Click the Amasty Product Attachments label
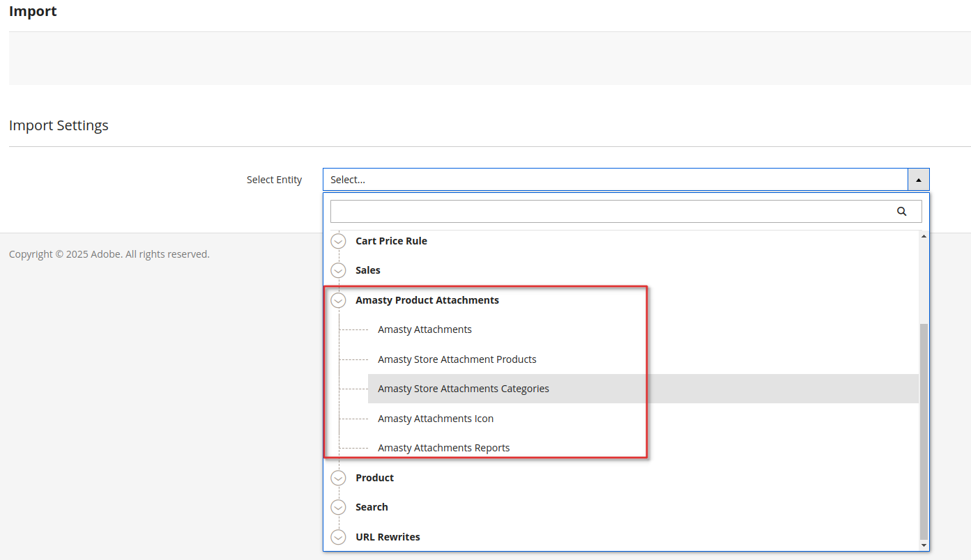Image resolution: width=971 pixels, height=560 pixels. pos(427,300)
